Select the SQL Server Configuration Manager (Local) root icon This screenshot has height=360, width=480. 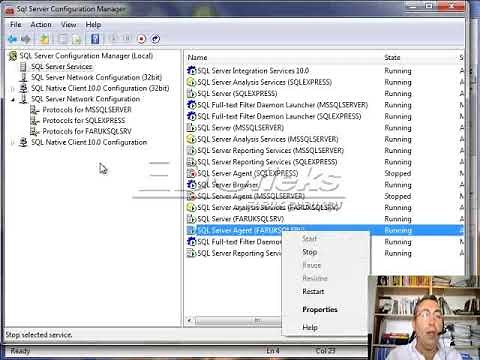point(13,56)
